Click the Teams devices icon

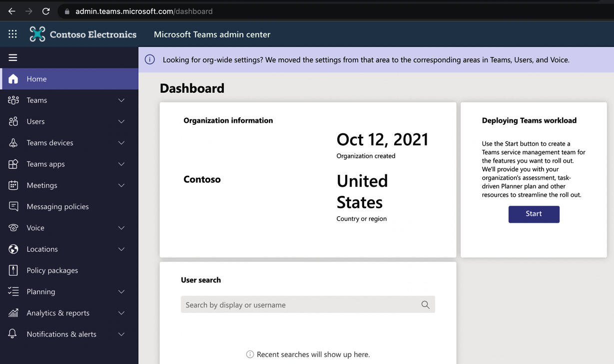point(13,143)
